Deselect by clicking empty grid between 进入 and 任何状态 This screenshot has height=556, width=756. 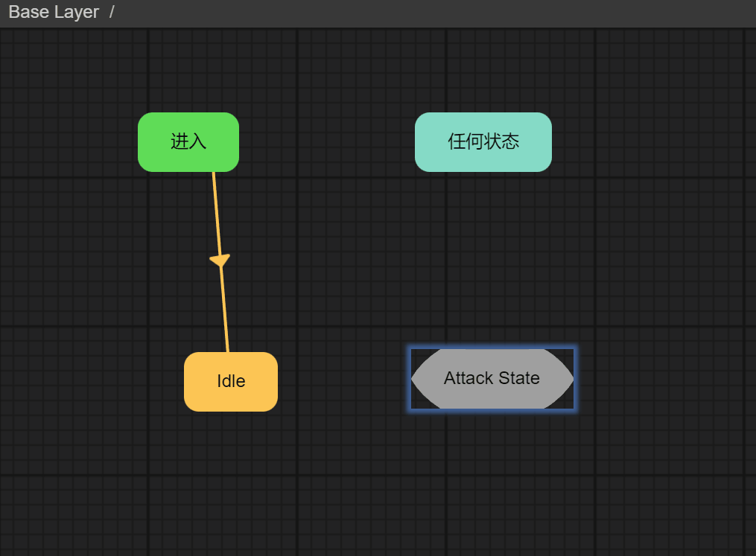pyautogui.click(x=328, y=141)
